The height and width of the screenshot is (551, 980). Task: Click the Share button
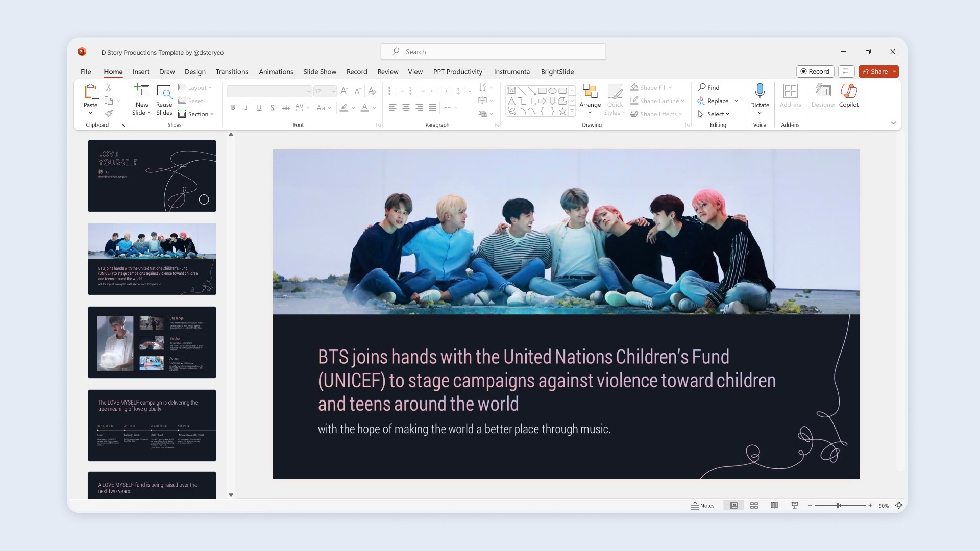click(x=875, y=71)
